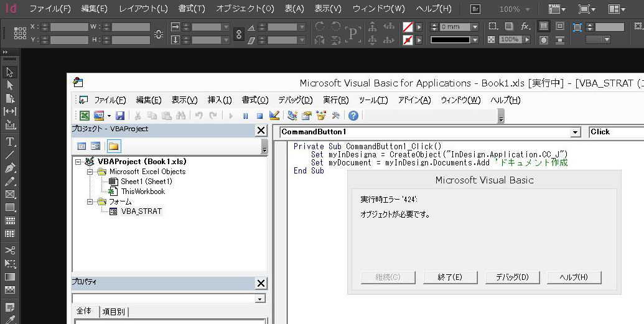Click the Reset (stop) icon in VBA toolbar
The height and width of the screenshot is (324, 644).
click(259, 116)
